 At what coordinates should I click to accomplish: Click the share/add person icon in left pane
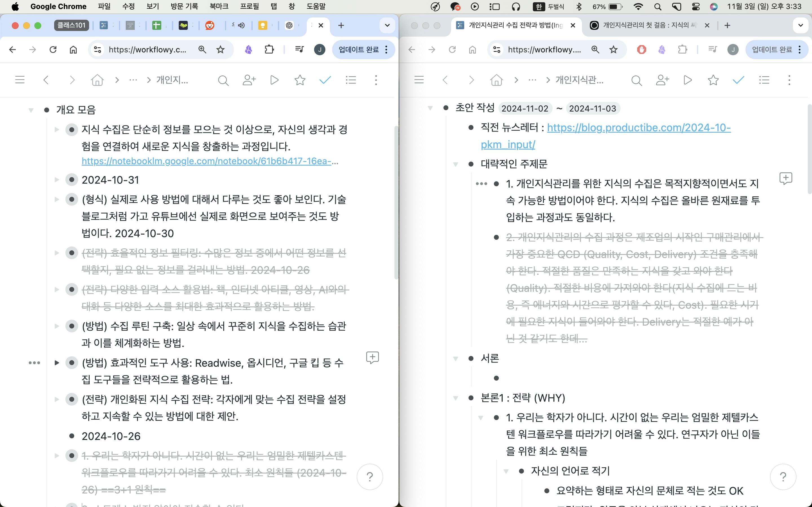[249, 80]
